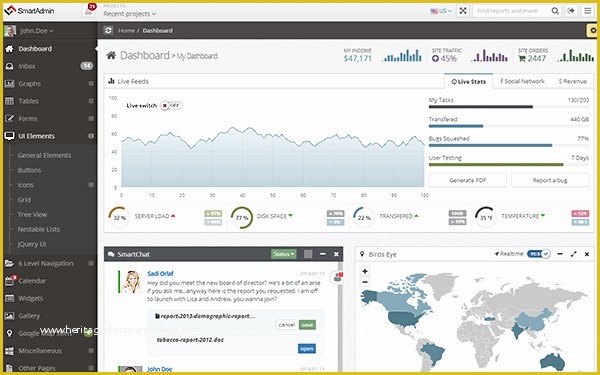600x375 pixels.
Task: Click Sadi Orlaf's name link
Action: click(x=160, y=274)
